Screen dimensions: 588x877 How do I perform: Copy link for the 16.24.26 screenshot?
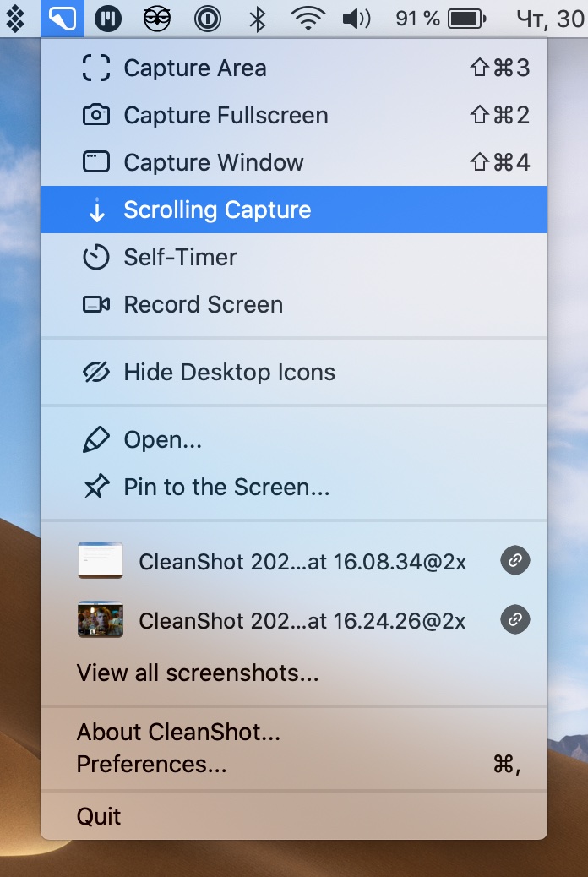514,621
